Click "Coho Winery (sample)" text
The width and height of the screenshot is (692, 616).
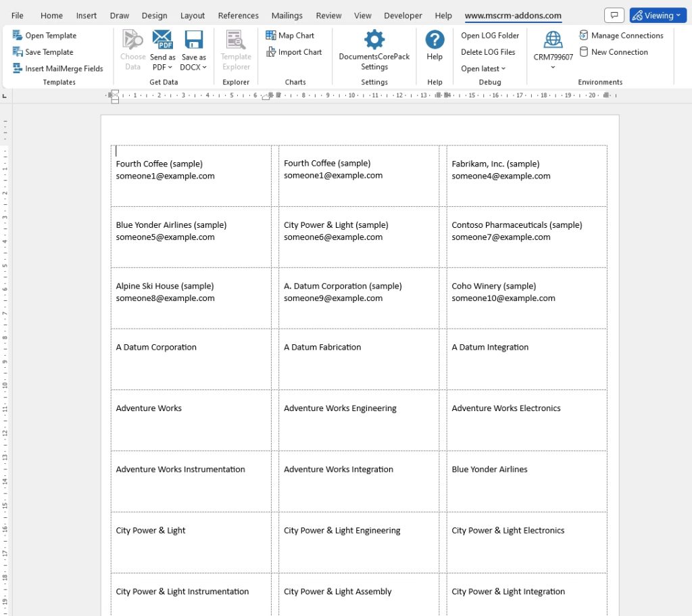coord(494,286)
